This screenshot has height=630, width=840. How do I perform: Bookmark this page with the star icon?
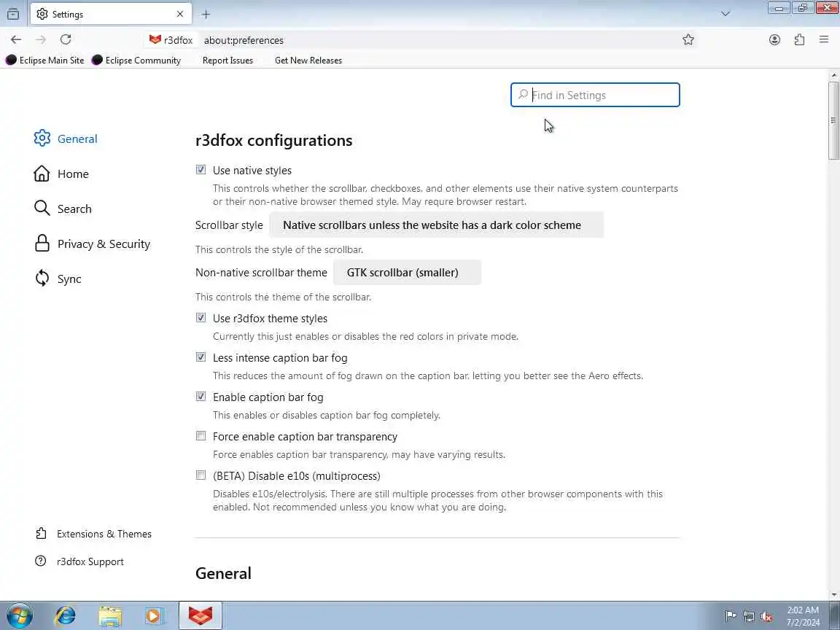[688, 39]
